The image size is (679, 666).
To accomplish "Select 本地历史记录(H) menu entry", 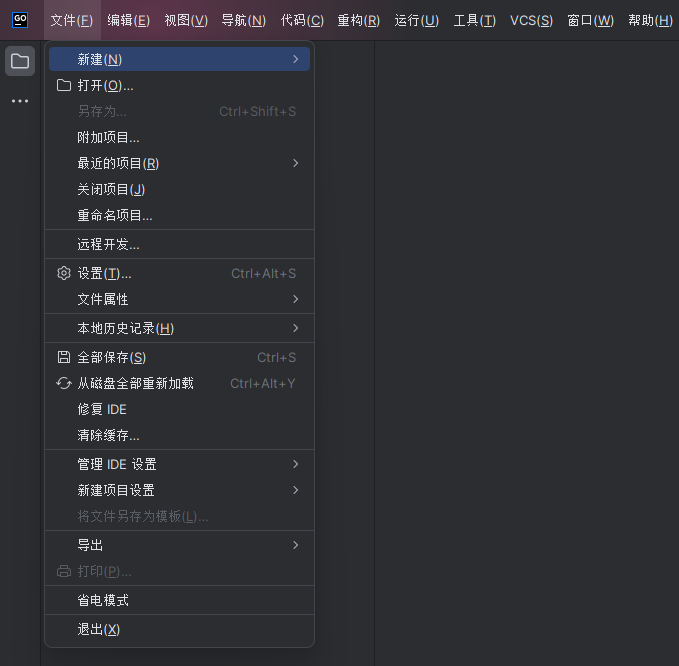I will (x=179, y=328).
